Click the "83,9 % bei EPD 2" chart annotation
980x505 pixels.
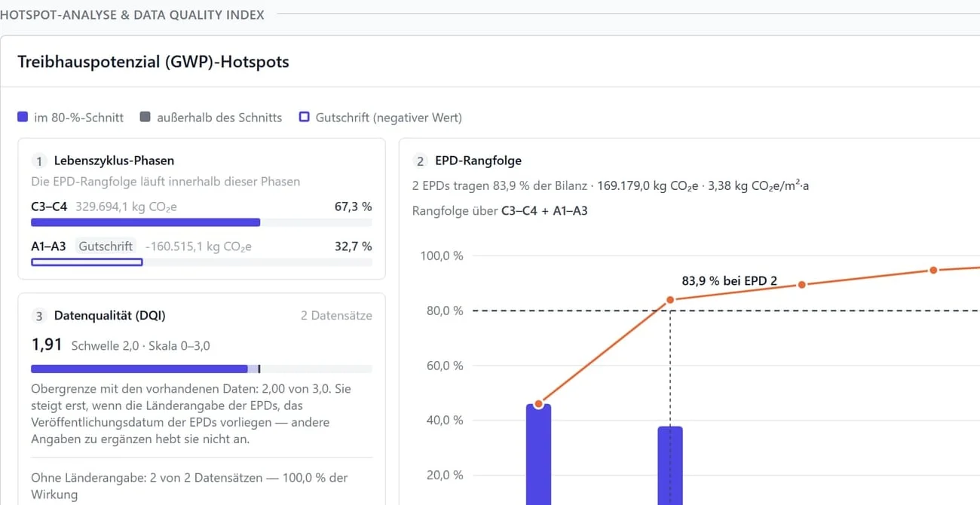pyautogui.click(x=730, y=281)
